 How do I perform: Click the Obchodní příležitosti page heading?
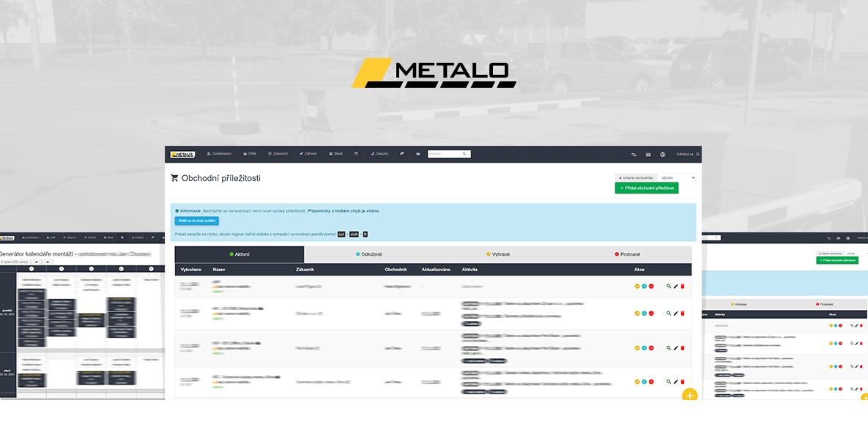[221, 178]
